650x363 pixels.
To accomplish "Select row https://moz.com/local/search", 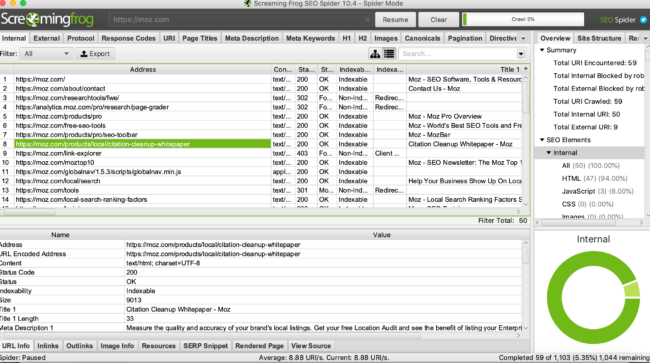I will click(261, 181).
